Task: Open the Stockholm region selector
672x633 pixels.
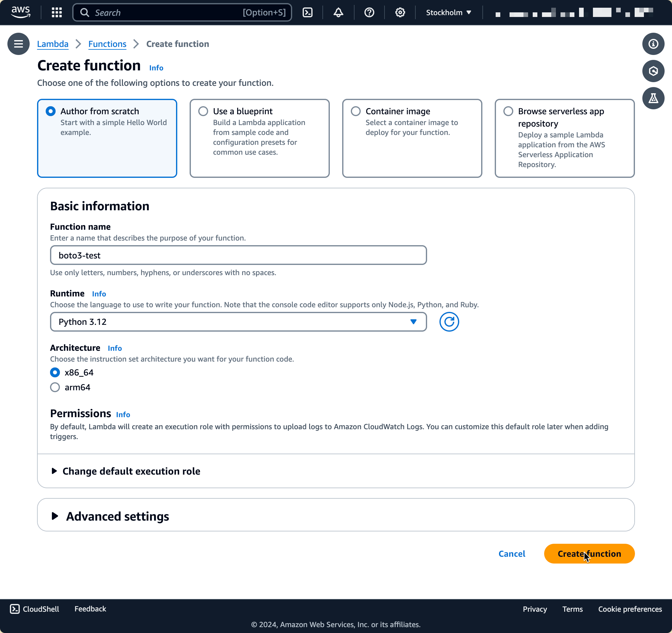Action: [448, 12]
